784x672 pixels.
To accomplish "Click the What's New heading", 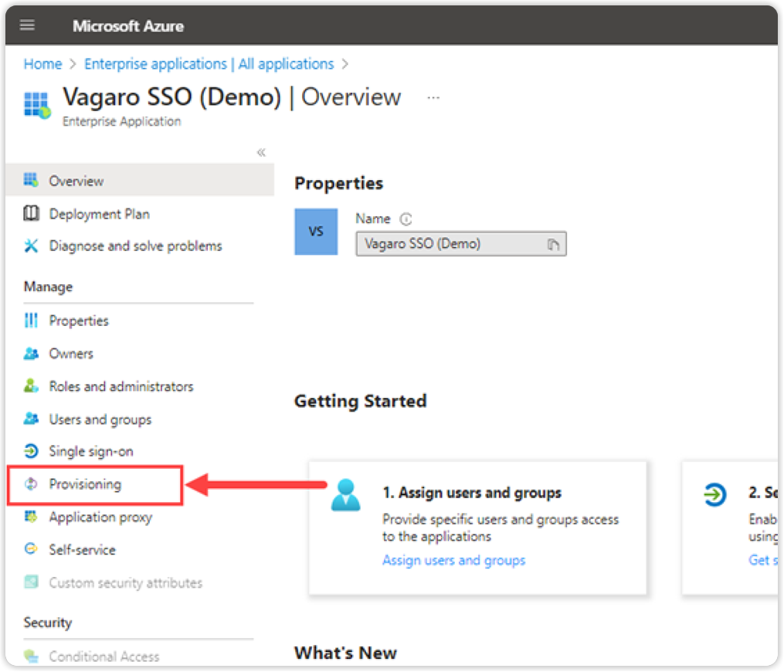I will point(345,653).
